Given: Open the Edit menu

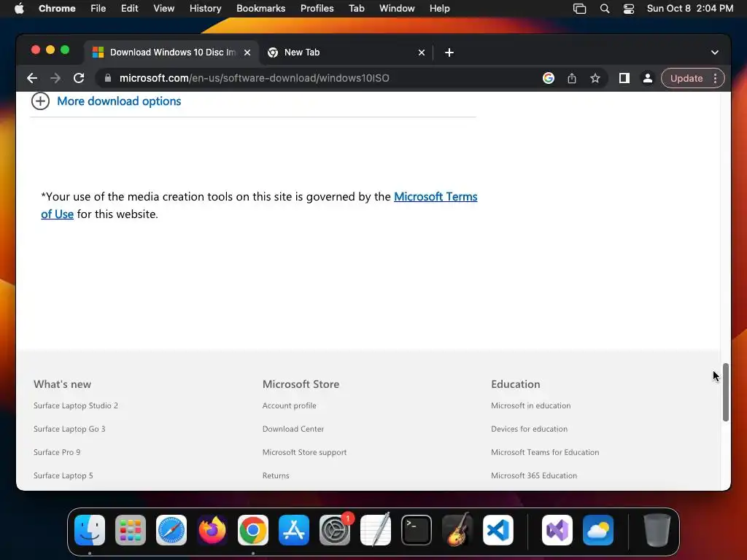Looking at the screenshot, I should coord(129,9).
